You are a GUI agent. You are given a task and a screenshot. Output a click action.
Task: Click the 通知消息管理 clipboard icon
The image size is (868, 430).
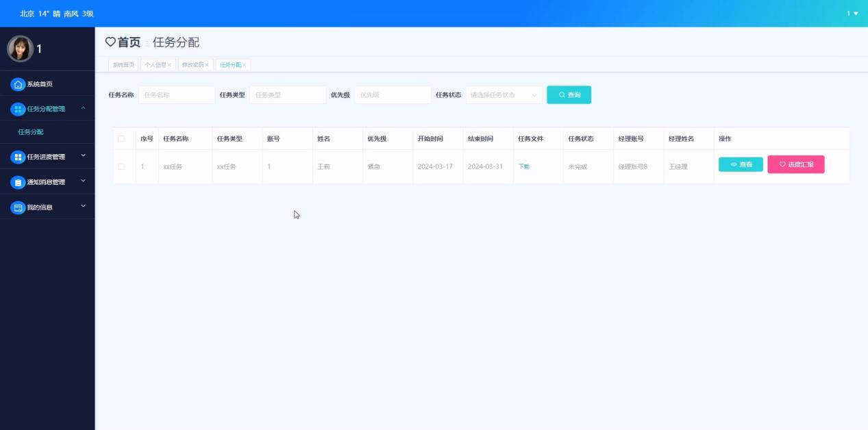18,182
